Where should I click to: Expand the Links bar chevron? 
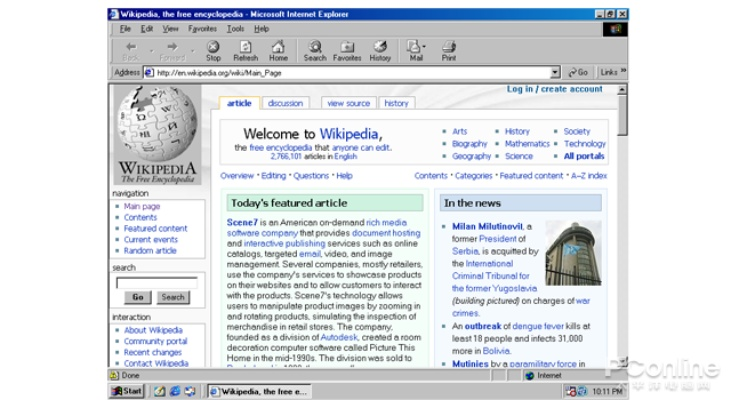(x=623, y=72)
